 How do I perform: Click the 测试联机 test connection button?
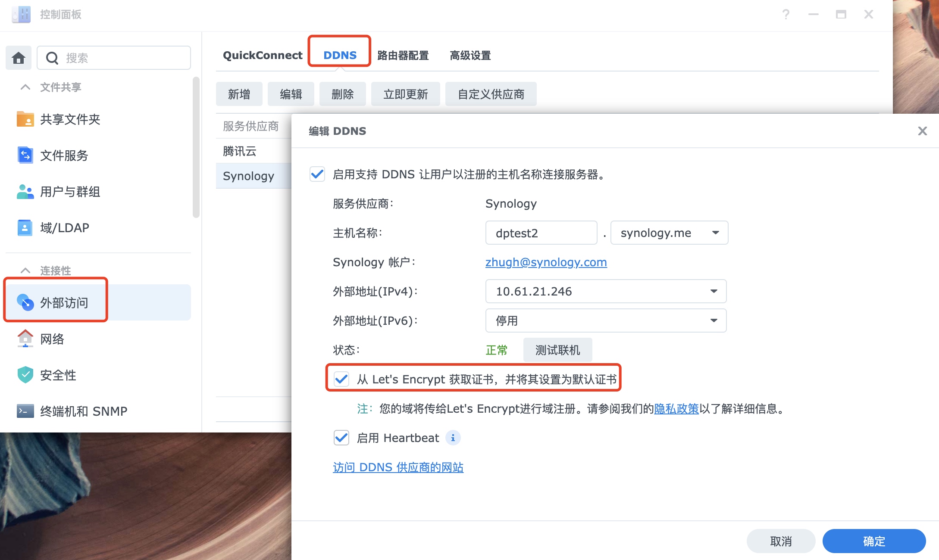[557, 350]
